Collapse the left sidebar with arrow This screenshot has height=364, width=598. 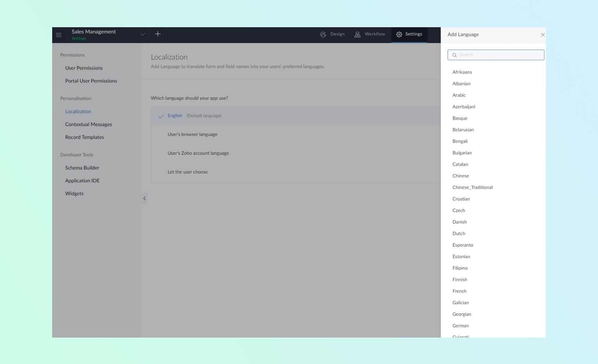(144, 198)
